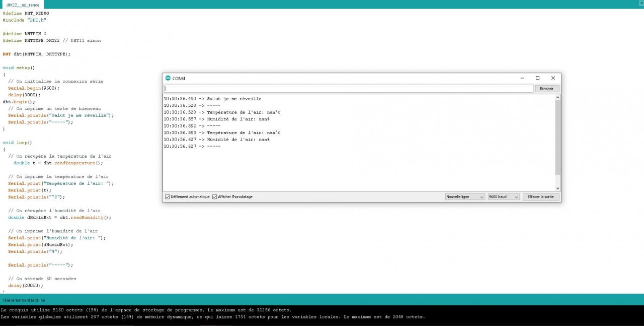Select the dht22__sp_rance sketch tab
Viewport: 644px width, 326px height.
pos(23,5)
